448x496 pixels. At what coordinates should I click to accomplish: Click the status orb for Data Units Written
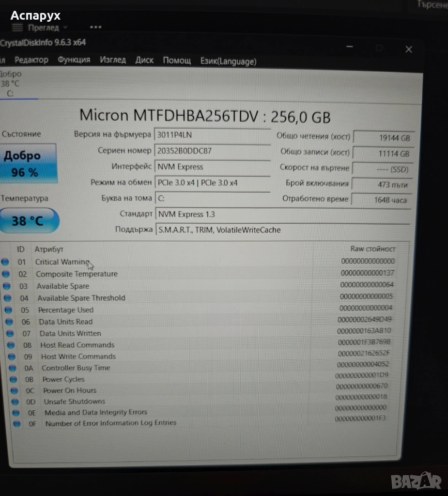[11, 333]
